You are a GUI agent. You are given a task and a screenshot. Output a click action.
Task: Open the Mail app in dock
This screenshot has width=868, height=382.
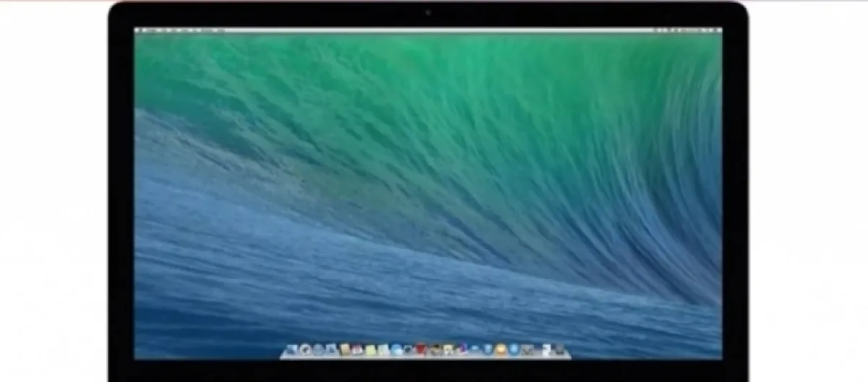click(x=331, y=350)
